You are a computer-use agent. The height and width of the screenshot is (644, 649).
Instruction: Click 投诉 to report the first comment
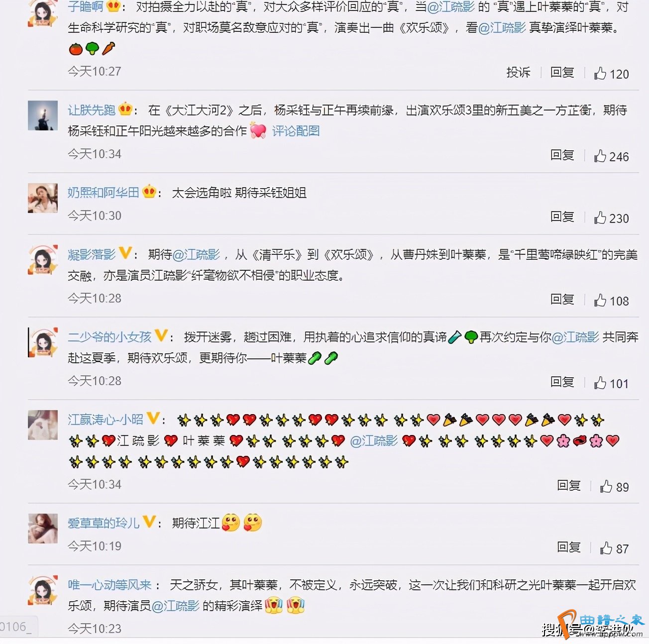pos(518,72)
